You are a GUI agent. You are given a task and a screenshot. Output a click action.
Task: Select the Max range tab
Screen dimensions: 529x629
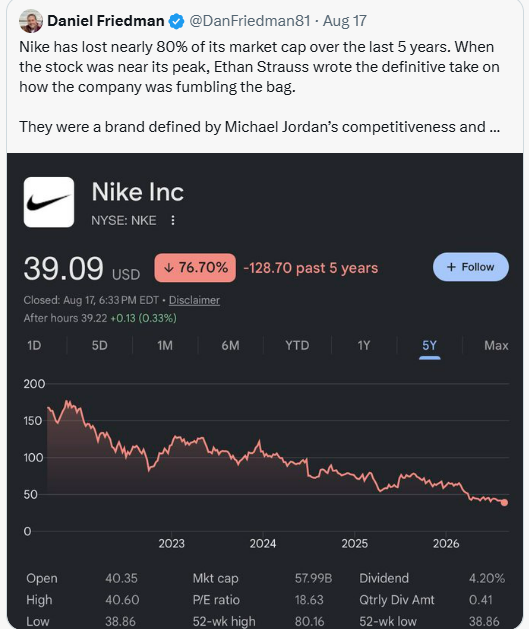496,345
